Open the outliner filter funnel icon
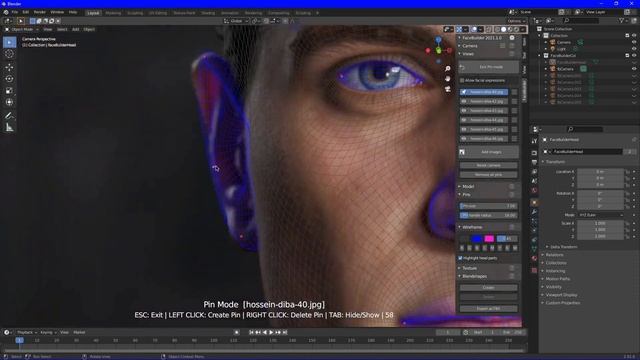Image resolution: width=640 pixels, height=360 pixels. click(621, 20)
